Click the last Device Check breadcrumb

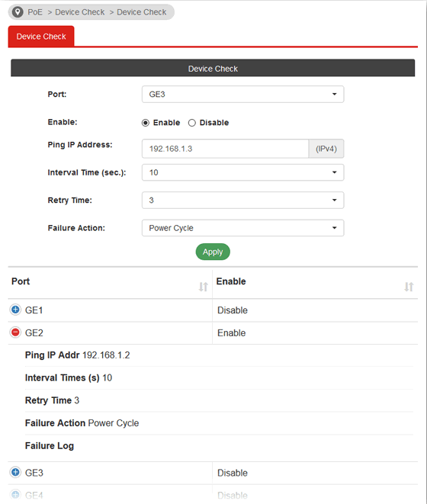click(x=142, y=12)
